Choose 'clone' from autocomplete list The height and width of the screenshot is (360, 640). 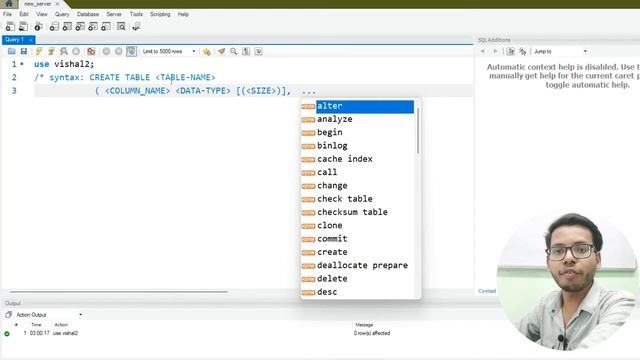point(358,225)
